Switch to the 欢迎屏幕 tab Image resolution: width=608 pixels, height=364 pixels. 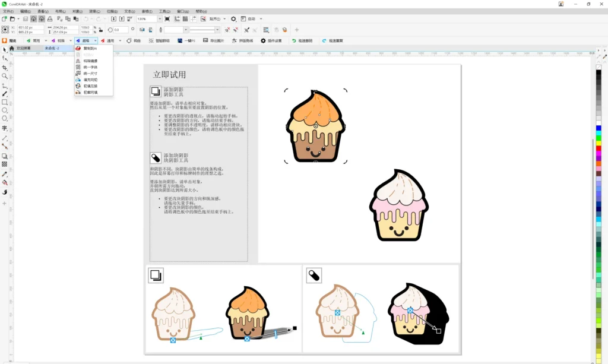coord(23,48)
